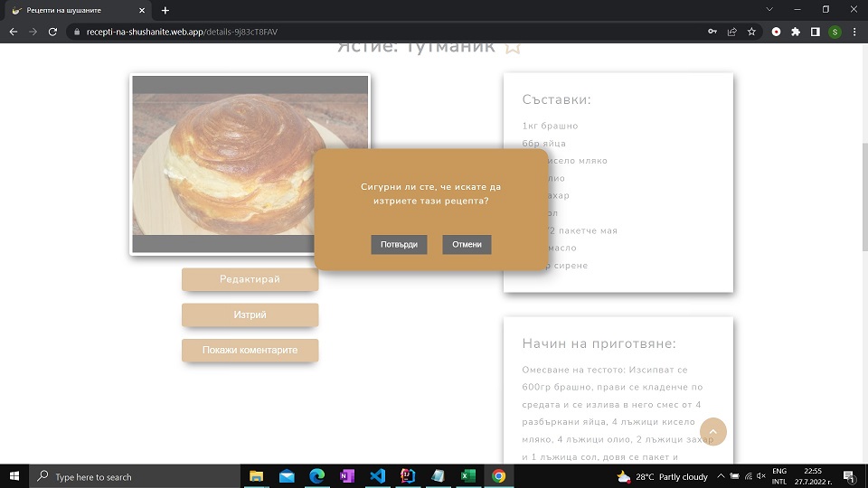The height and width of the screenshot is (488, 868).
Task: Focus the address bar URL
Action: click(182, 33)
